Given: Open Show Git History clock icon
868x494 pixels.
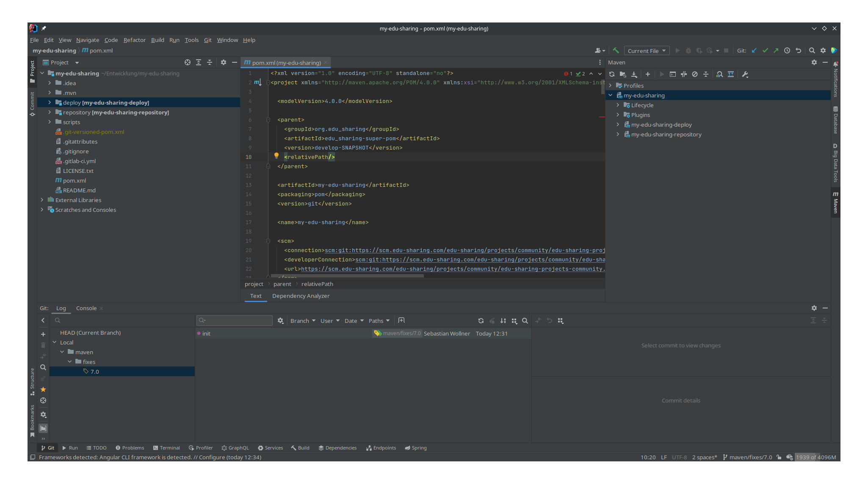Looking at the screenshot, I should point(787,50).
